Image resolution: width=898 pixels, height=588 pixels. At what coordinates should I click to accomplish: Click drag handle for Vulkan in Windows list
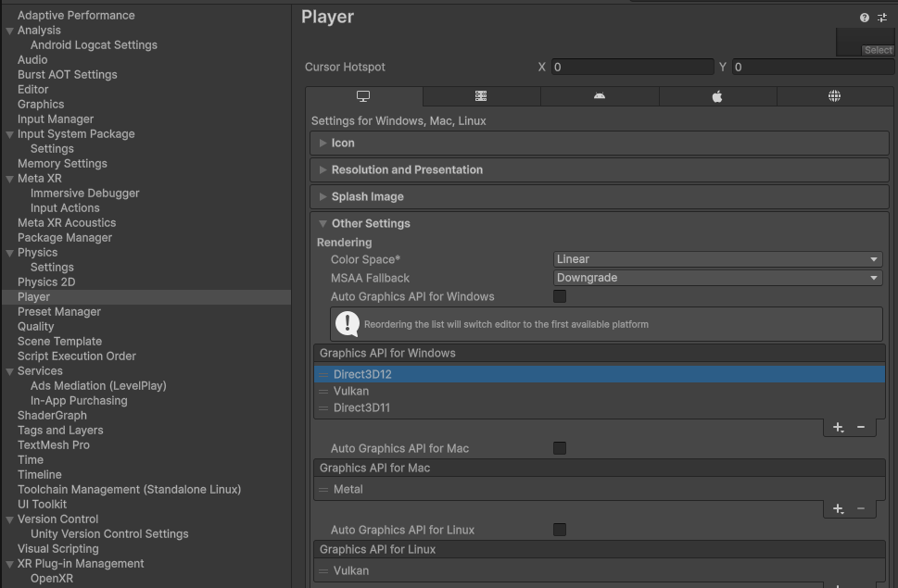(x=323, y=392)
